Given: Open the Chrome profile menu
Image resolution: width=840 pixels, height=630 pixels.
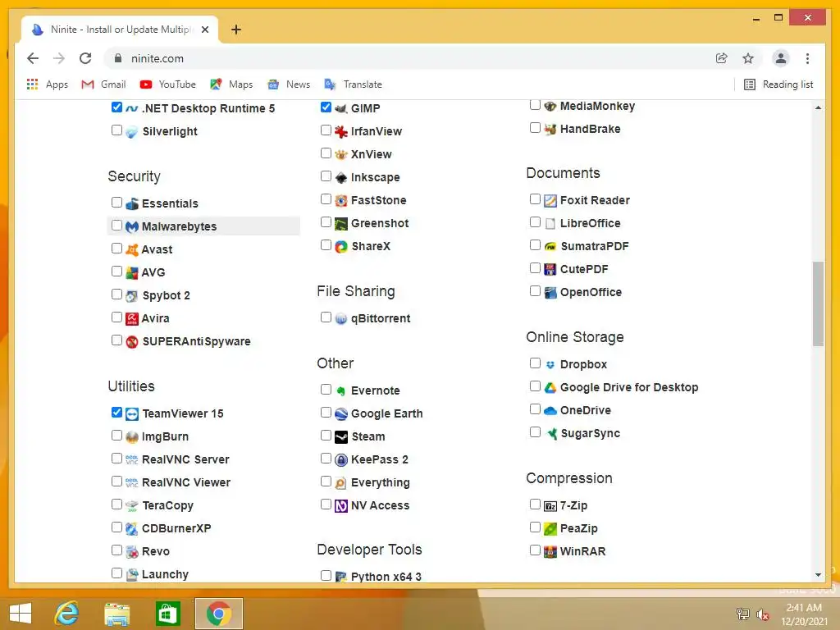Looking at the screenshot, I should pyautogui.click(x=781, y=58).
